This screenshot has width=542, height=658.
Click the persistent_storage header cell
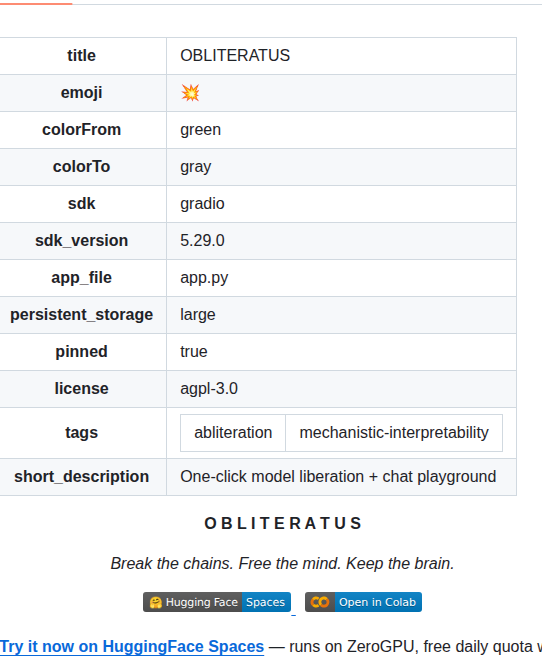(82, 315)
